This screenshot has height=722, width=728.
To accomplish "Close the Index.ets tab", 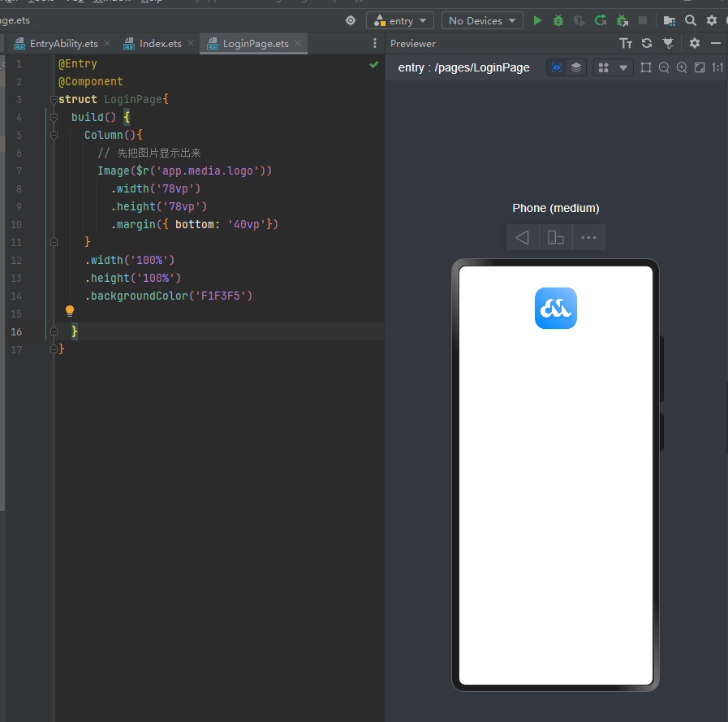I will (191, 43).
